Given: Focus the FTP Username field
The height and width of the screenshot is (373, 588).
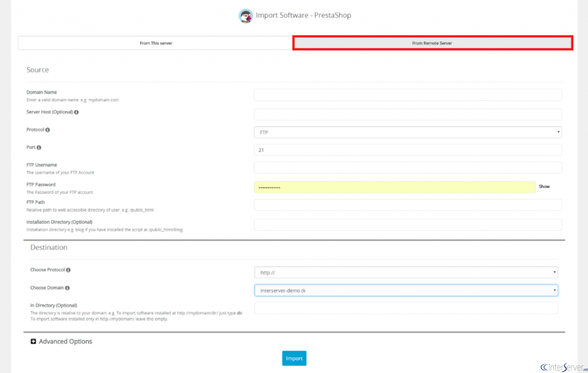Looking at the screenshot, I should point(408,168).
